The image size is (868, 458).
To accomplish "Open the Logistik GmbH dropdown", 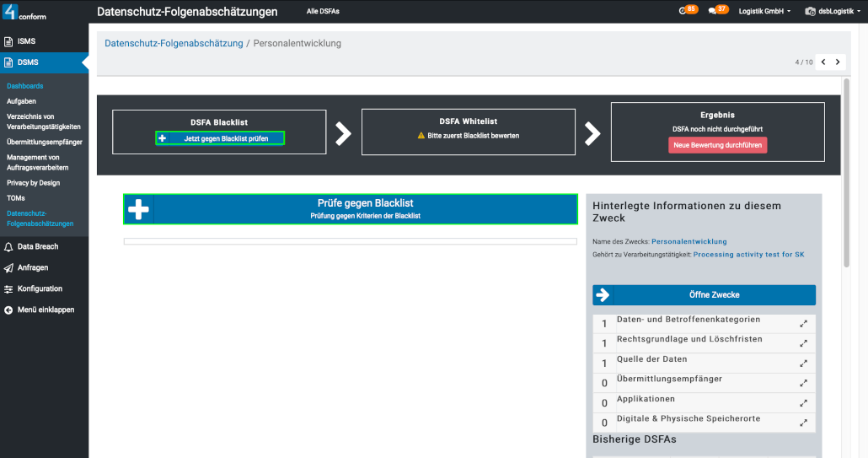I will [x=764, y=12].
